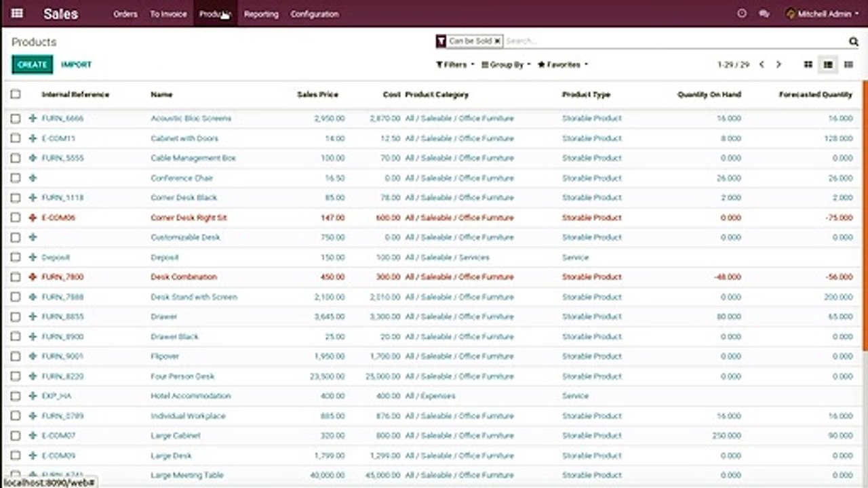Go to previous page arrow

762,64
